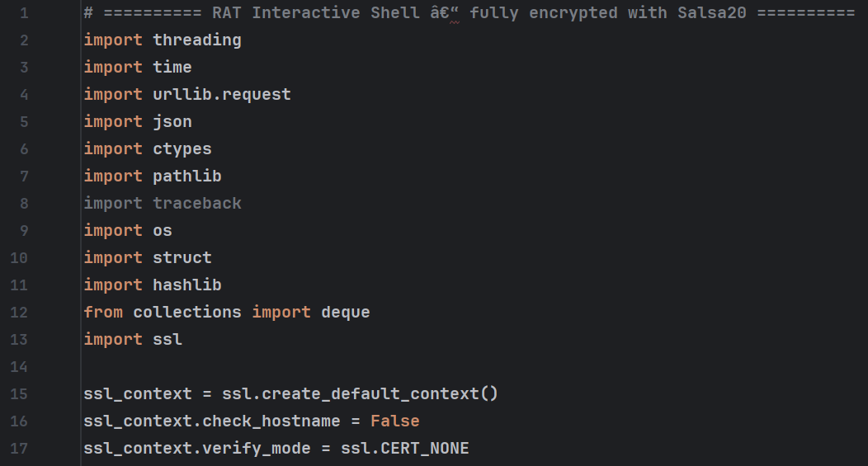Click the 'False' keyword on line 16
Screen dimensions: 868x466
(x=394, y=421)
